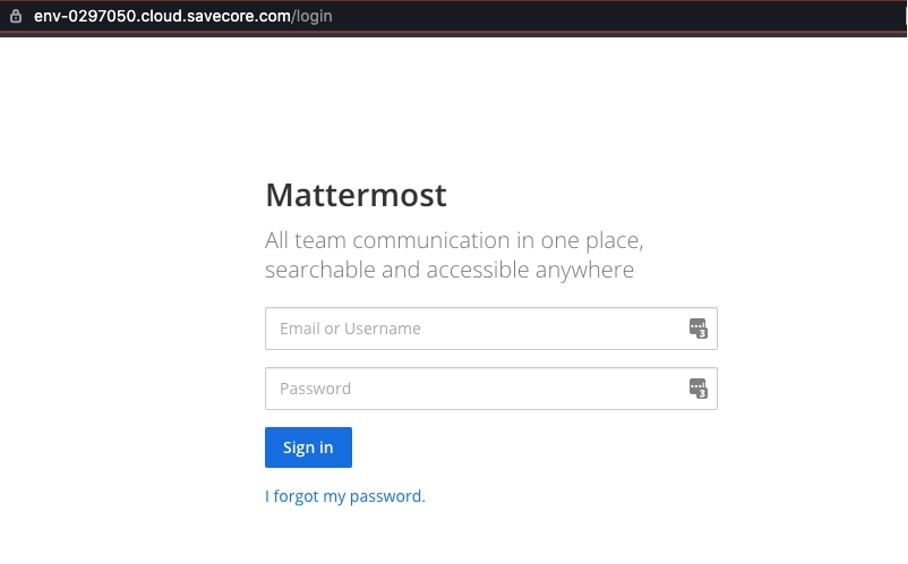This screenshot has height=564, width=908.
Task: Click the Mattermost heading
Action: coord(356,195)
